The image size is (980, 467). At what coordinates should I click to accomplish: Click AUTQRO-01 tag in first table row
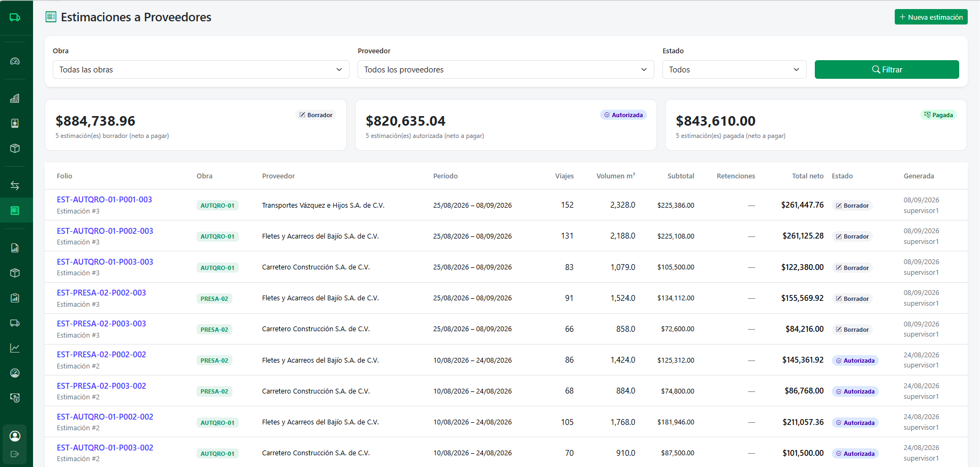coord(217,206)
